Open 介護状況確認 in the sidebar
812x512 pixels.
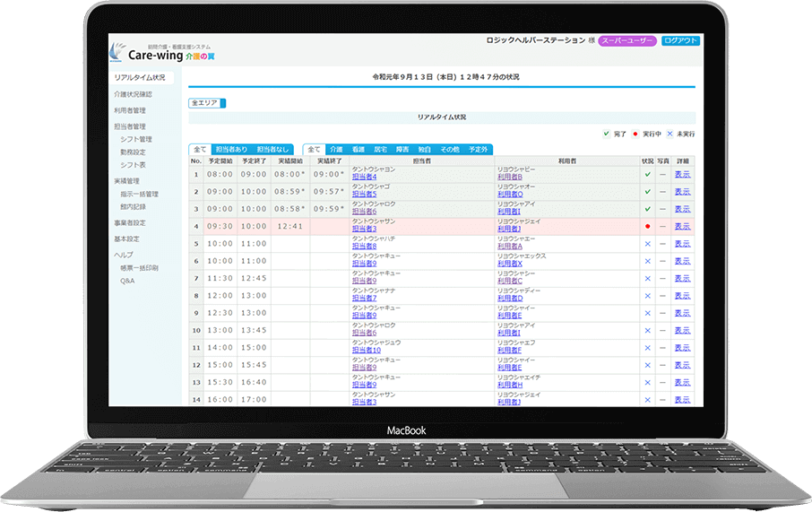[133, 94]
